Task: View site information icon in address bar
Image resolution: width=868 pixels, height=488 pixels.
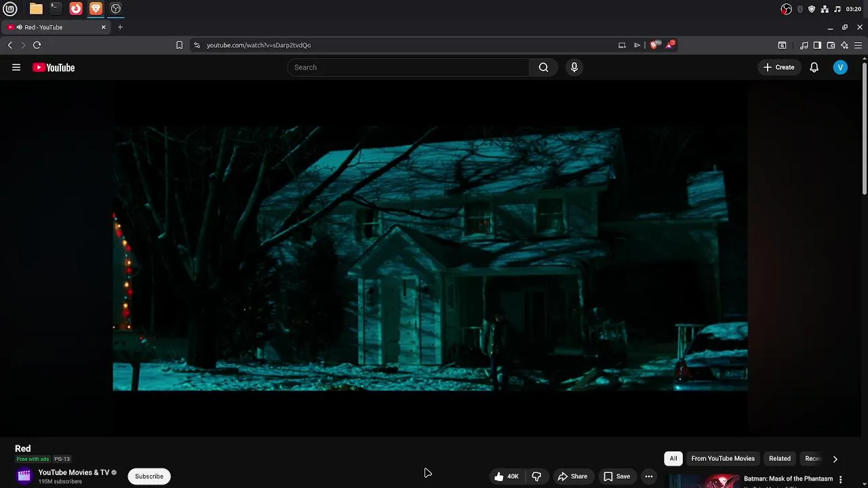Action: point(197,45)
